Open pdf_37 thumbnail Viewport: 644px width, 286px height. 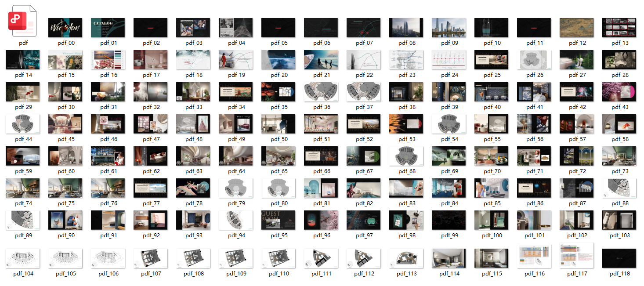coord(364,92)
